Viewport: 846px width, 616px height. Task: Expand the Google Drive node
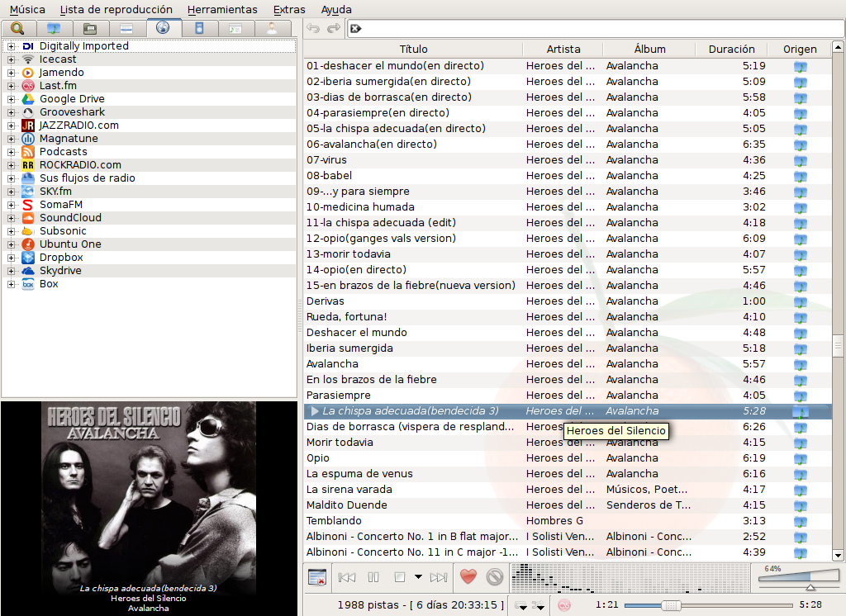click(11, 99)
